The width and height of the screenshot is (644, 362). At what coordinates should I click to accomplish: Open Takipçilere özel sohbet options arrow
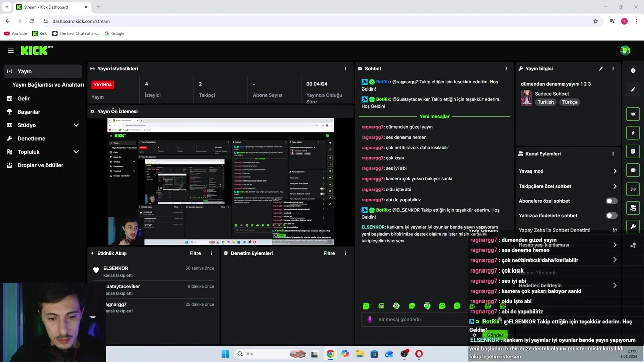coord(615,186)
